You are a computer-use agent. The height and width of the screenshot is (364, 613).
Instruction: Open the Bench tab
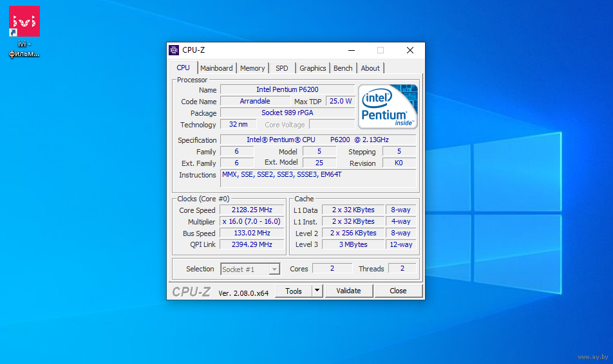[x=343, y=68]
